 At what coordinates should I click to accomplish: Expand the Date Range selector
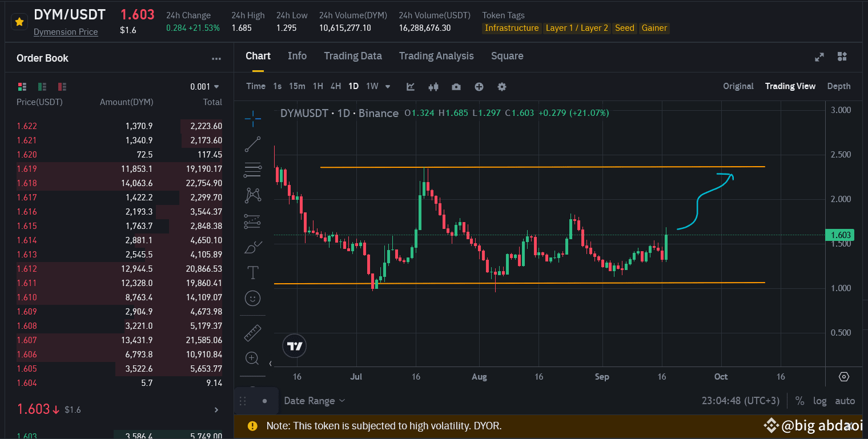[x=314, y=400]
